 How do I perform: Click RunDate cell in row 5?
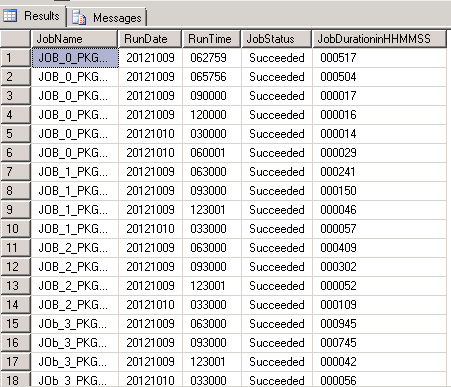(x=150, y=134)
